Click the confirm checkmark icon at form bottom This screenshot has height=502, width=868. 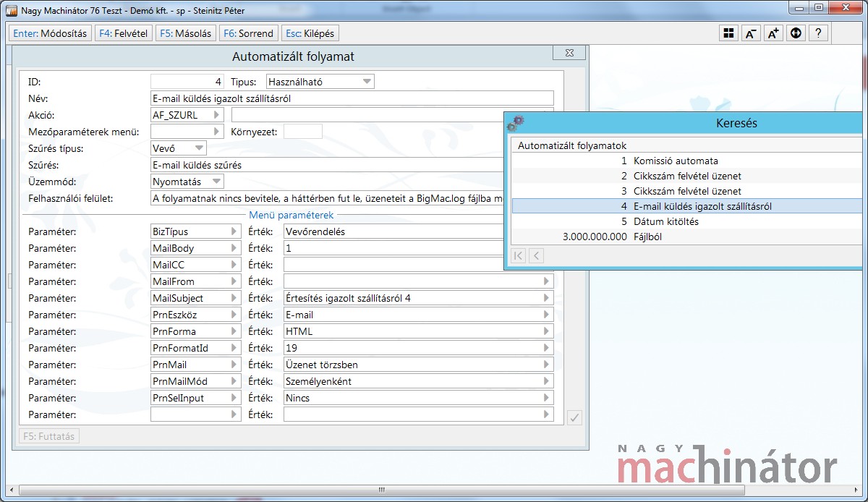[x=574, y=417]
